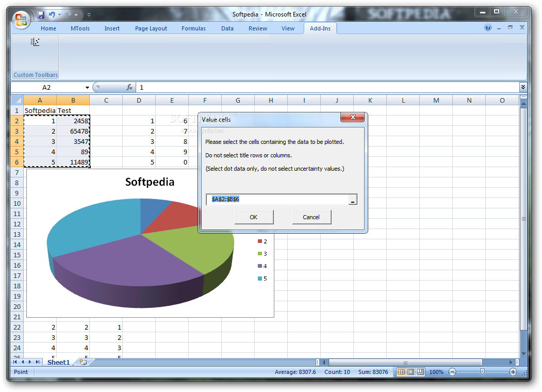Open the Undo history dropdown arrow
Viewport: 542px width, 392px height.
tap(59, 15)
